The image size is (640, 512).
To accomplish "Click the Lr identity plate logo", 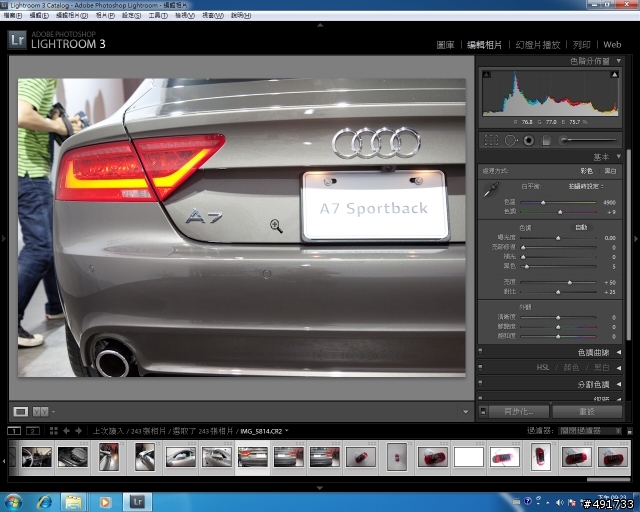I will (x=17, y=40).
